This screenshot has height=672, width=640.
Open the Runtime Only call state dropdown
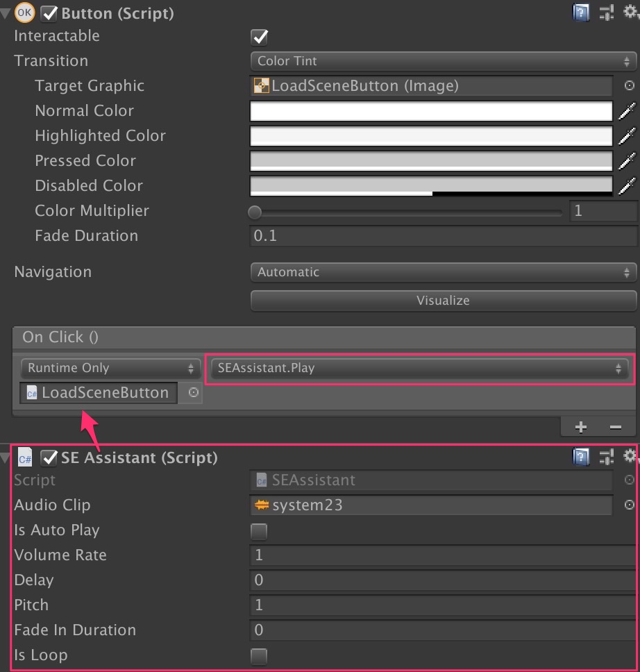click(x=110, y=368)
